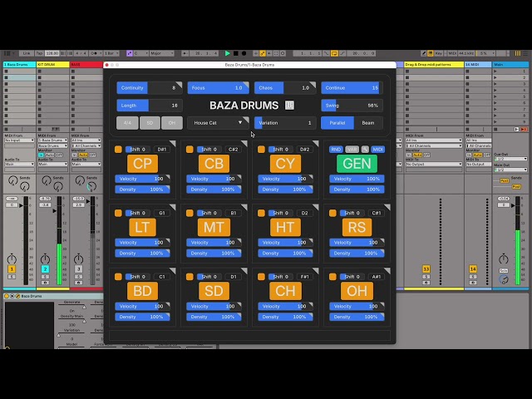Click Ableton's transport Stop button

[x=236, y=53]
